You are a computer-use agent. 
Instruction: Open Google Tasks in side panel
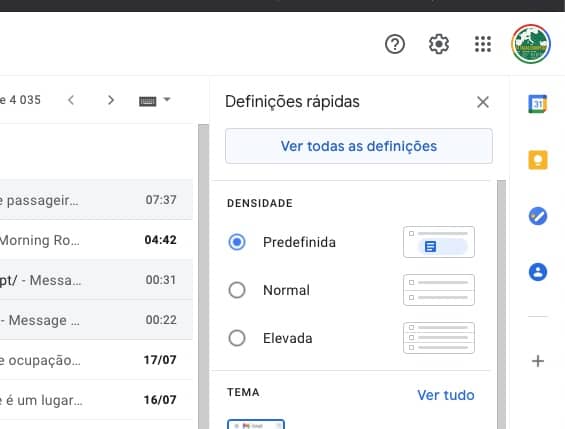(x=538, y=216)
